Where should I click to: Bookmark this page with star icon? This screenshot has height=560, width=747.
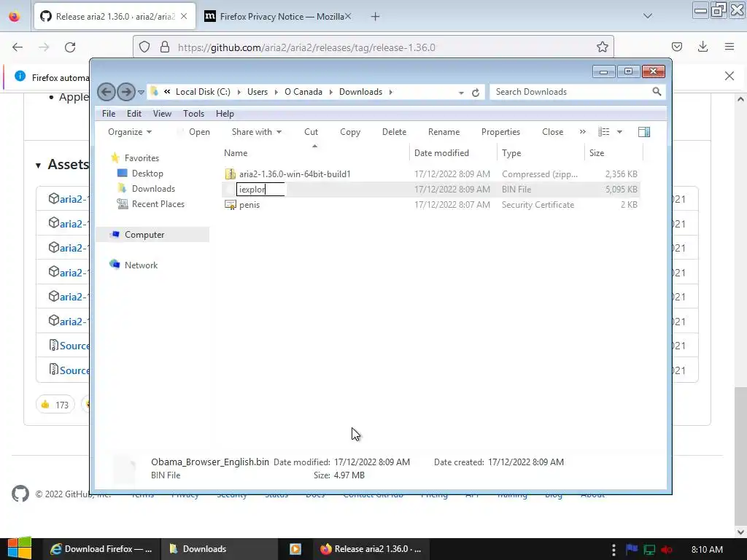(602, 47)
